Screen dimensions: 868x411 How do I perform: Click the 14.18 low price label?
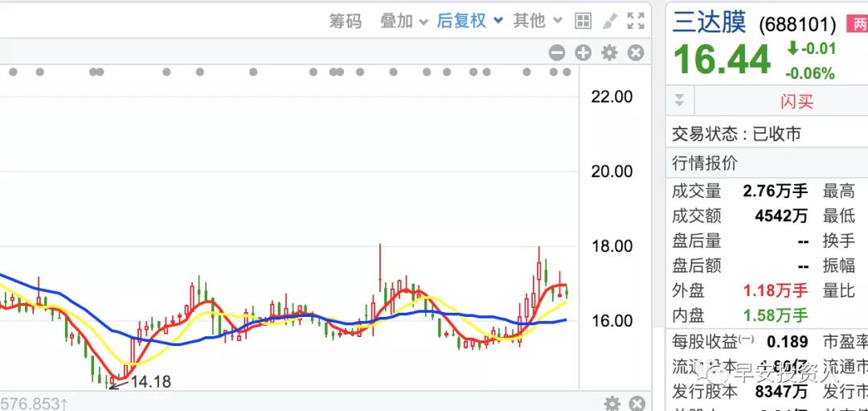(150, 381)
